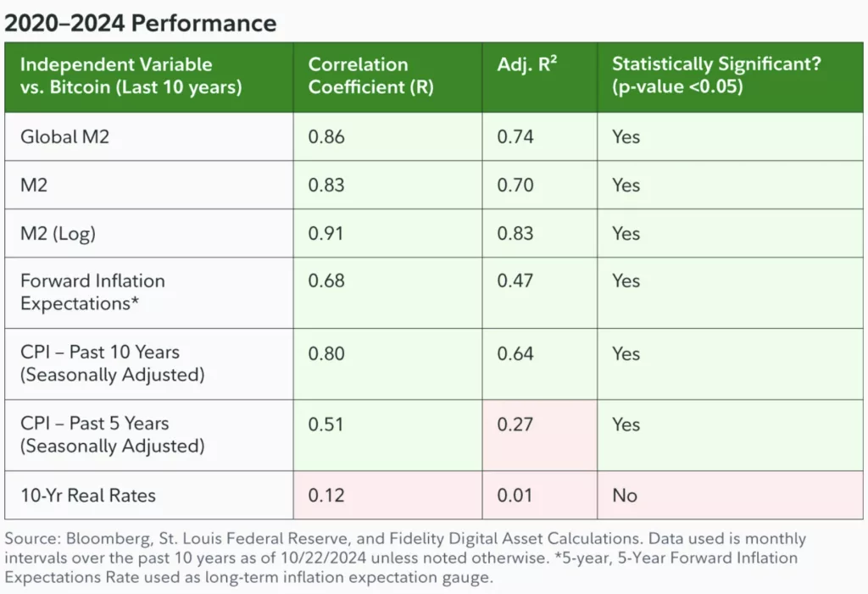The height and width of the screenshot is (594, 868).
Task: Click the '10-Yr Real Rates' row label
Action: click(x=87, y=496)
